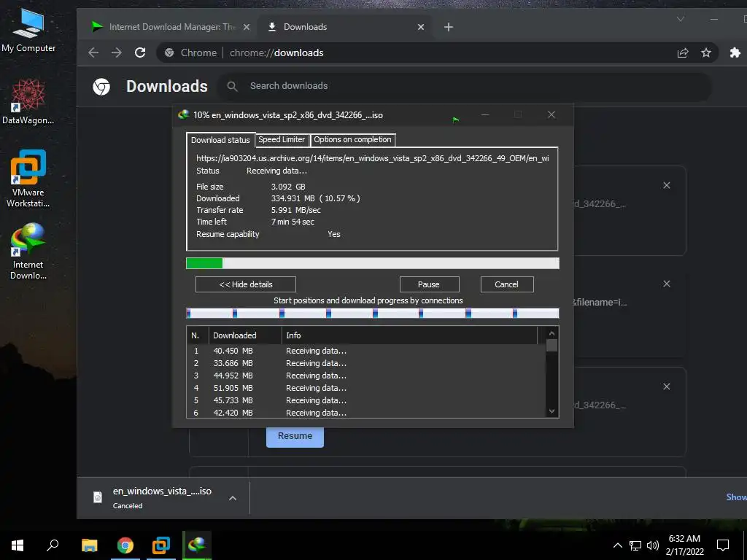
Task: Open taskbar search magnifier
Action: (x=53, y=545)
